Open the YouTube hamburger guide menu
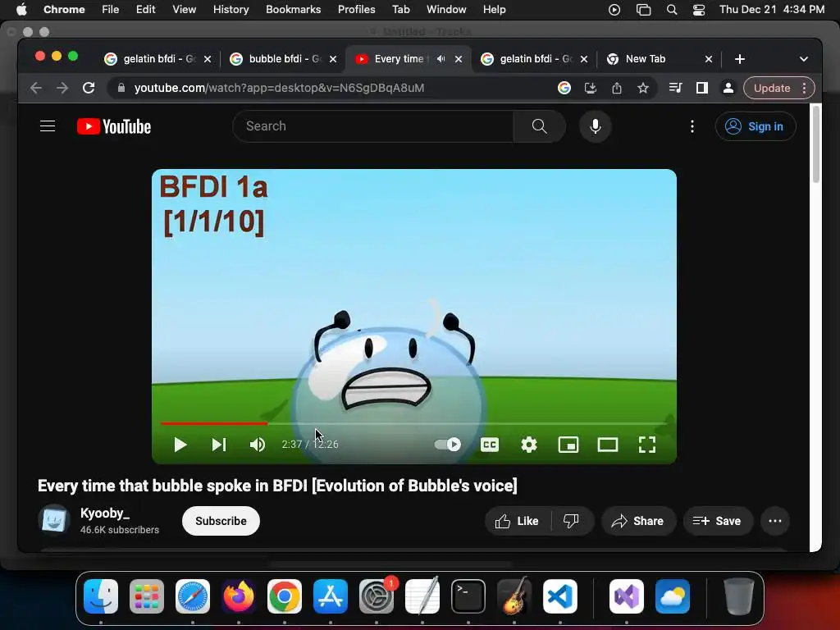The width and height of the screenshot is (840, 630). pos(48,126)
